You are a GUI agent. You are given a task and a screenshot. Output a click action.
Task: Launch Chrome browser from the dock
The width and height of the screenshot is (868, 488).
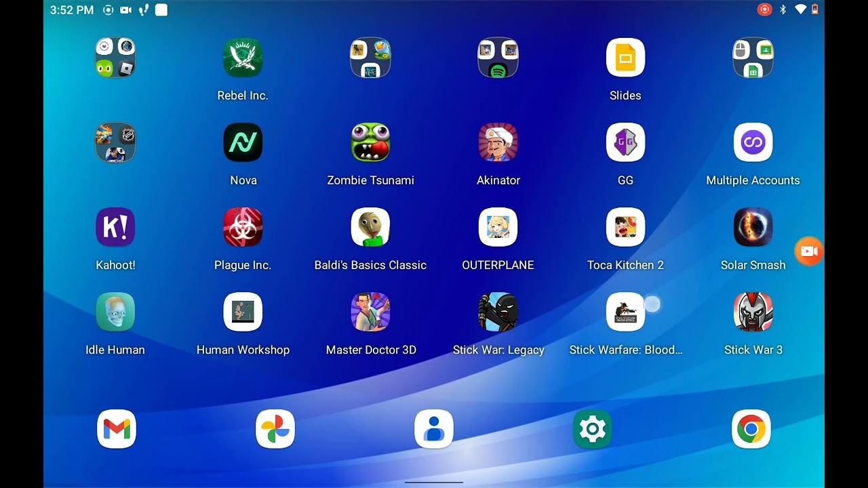(x=751, y=429)
